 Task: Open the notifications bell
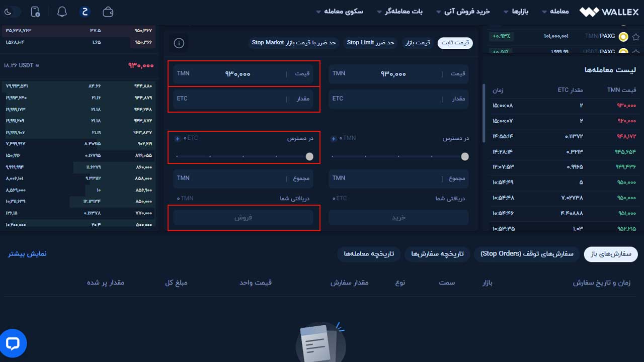click(62, 11)
